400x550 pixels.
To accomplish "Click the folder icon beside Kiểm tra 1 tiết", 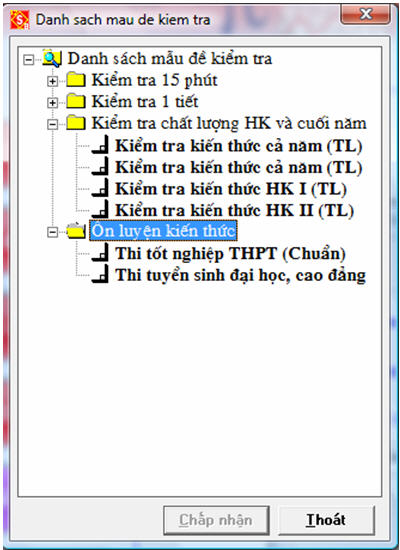I will coord(76,101).
